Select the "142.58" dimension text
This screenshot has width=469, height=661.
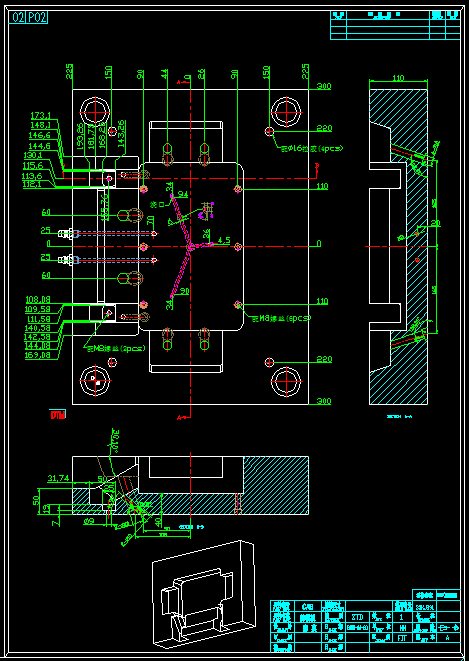[38, 337]
